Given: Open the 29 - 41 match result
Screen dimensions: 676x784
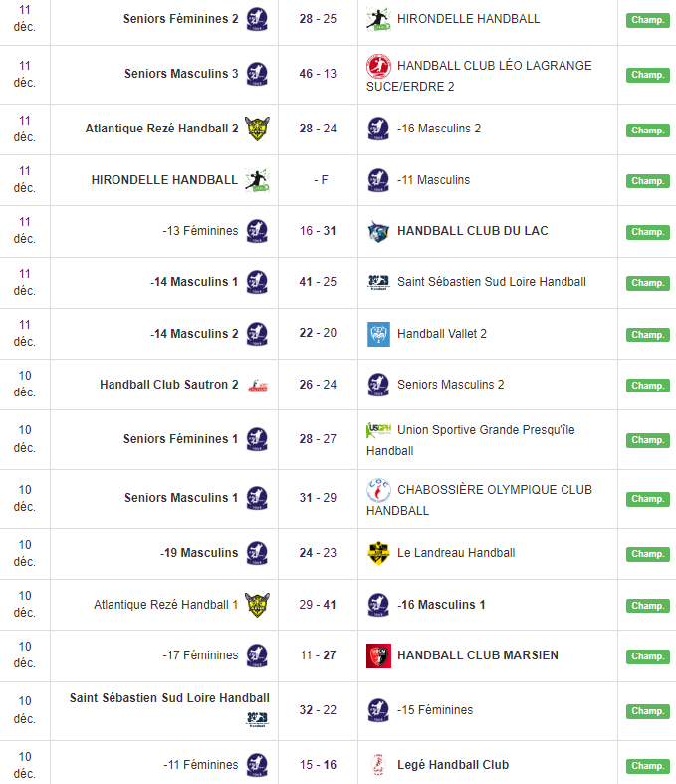Looking at the screenshot, I should tap(318, 605).
